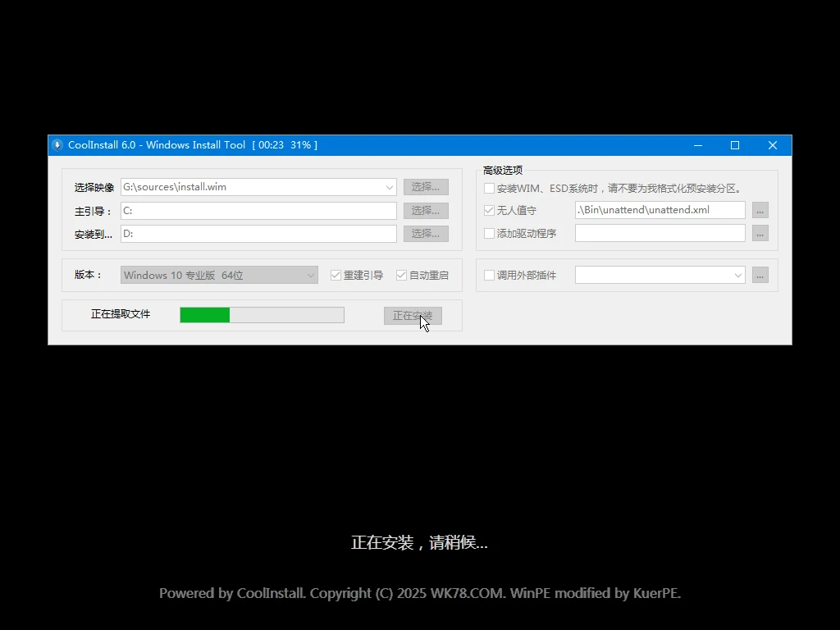Viewport: 840px width, 630px height.
Task: Enable the 添加驱动程序 driver option
Action: pos(489,233)
